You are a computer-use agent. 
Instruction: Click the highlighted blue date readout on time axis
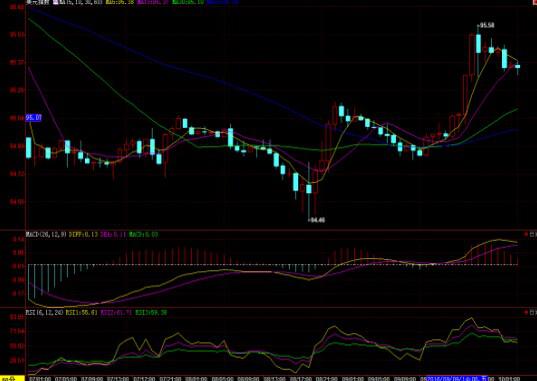[x=458, y=378]
